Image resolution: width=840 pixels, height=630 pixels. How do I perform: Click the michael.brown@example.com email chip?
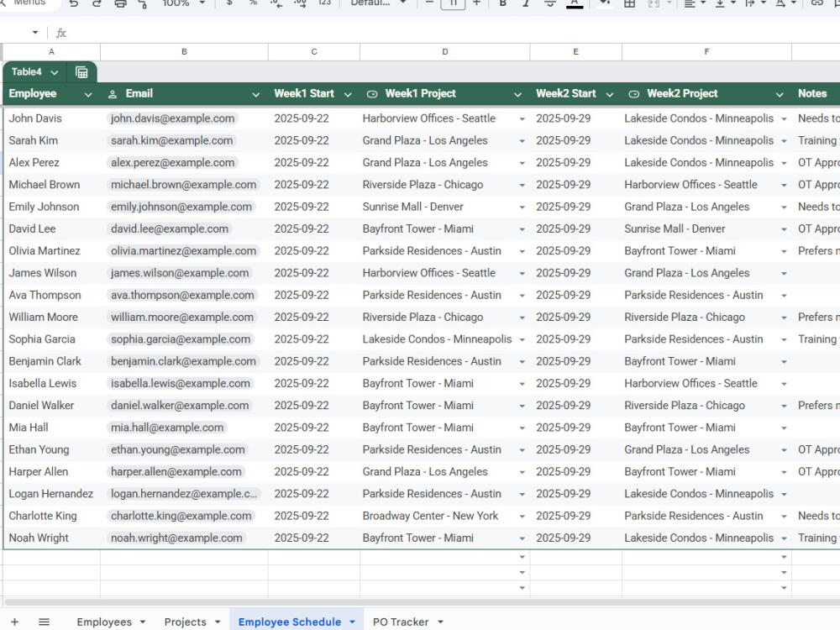(184, 185)
